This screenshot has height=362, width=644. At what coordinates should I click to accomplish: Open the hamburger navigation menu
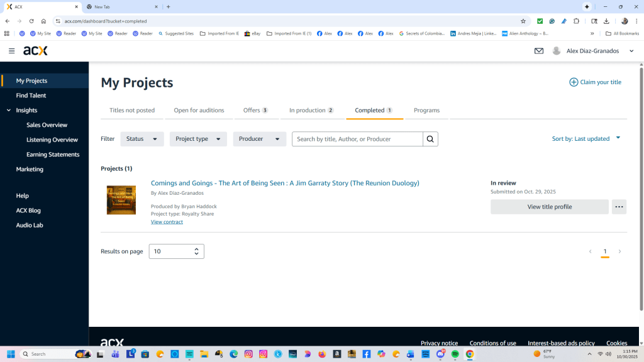(x=12, y=51)
